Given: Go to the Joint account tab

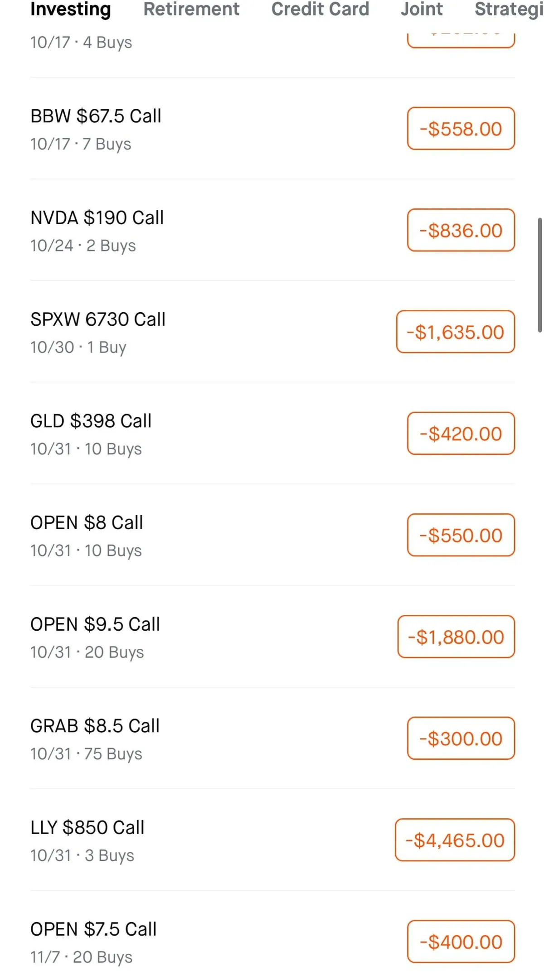Looking at the screenshot, I should pos(422,9).
